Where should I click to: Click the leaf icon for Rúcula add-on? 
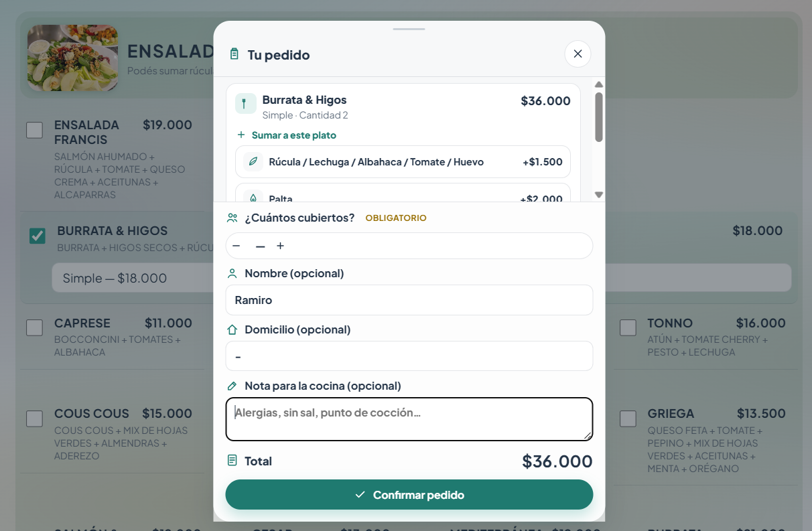click(x=253, y=162)
